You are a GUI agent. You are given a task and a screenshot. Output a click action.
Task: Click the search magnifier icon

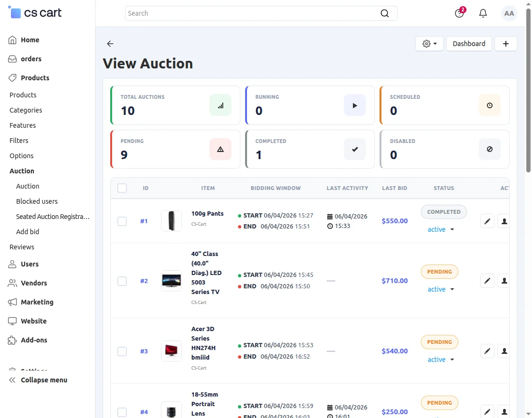click(x=384, y=13)
